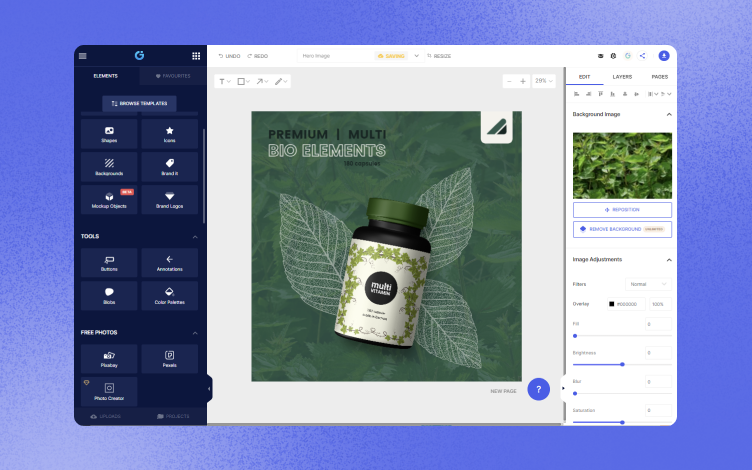This screenshot has height=470, width=752.
Task: Zoom out with the minus button
Action: pyautogui.click(x=509, y=82)
